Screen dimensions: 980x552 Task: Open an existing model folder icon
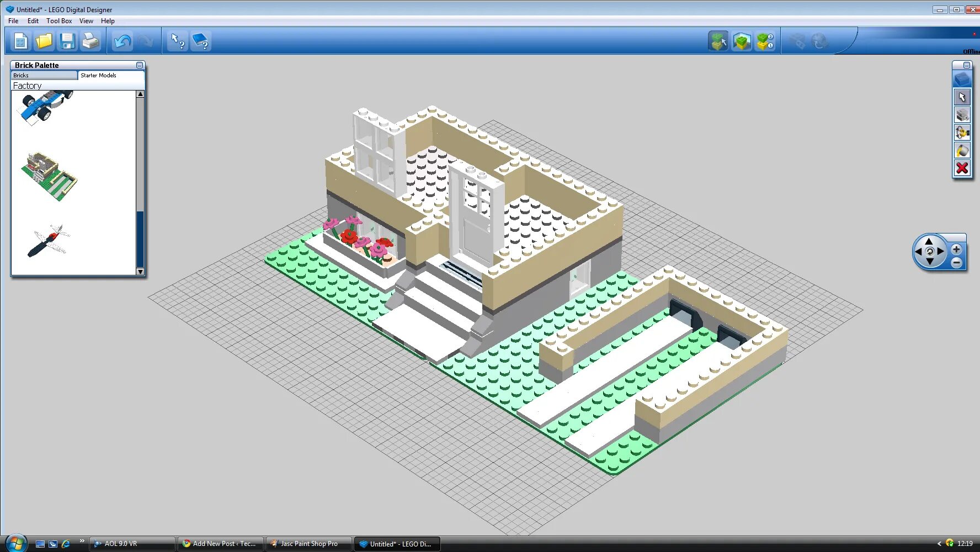pos(44,41)
